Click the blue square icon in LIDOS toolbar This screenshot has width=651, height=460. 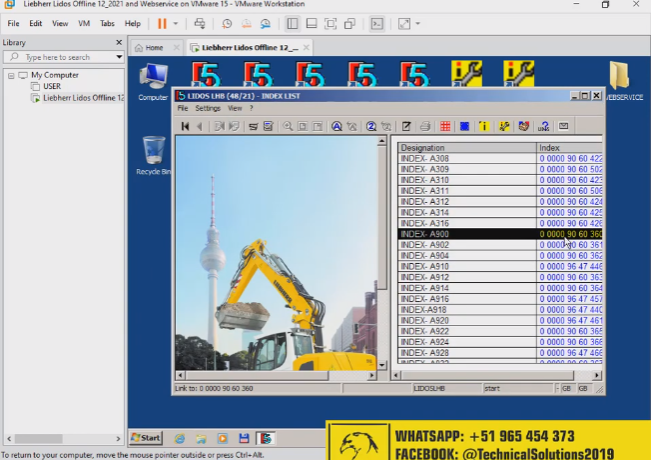click(465, 126)
